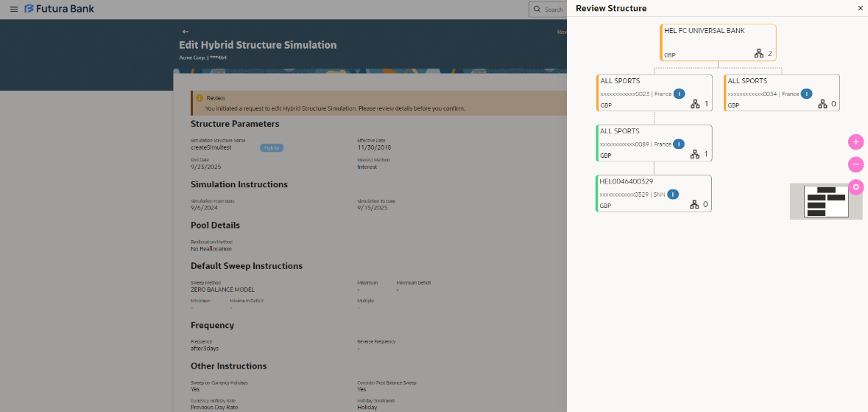868x412 pixels.
Task: Close the Review Structure panel
Action: [x=860, y=8]
